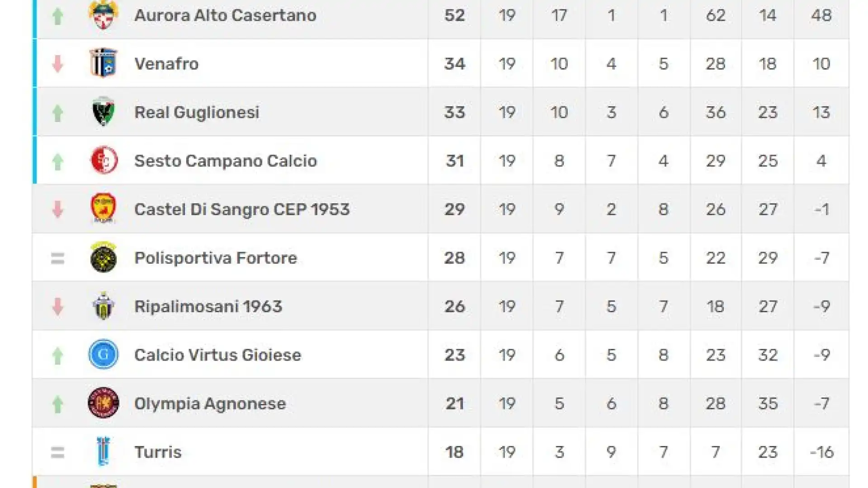Click the red down arrow beside Venafro

coord(57,64)
